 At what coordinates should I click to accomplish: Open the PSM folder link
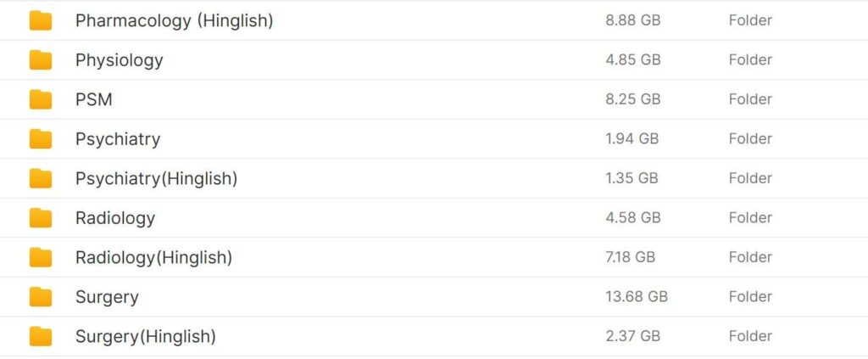coord(93,99)
